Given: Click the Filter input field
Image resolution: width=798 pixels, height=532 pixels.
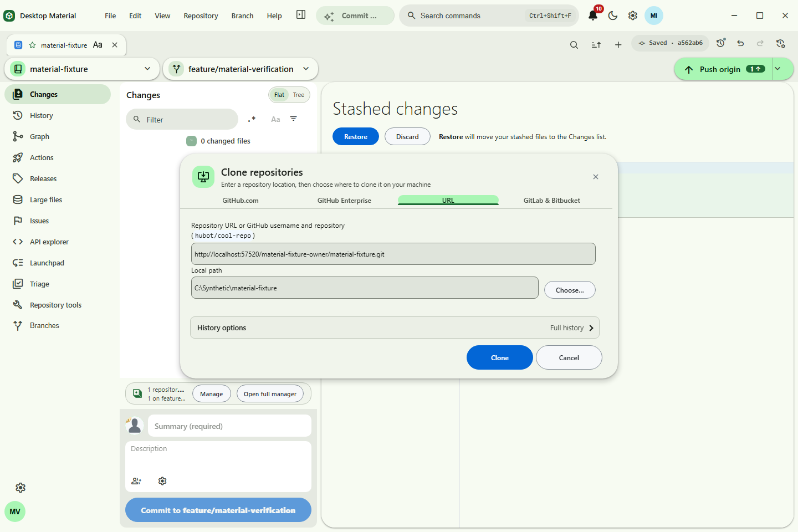Looking at the screenshot, I should (x=182, y=119).
